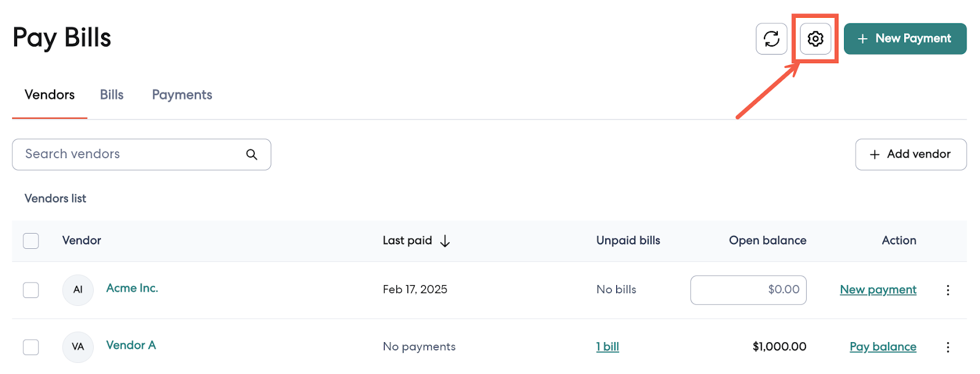Click the refresh sync icon
The height and width of the screenshot is (374, 980).
pos(771,39)
